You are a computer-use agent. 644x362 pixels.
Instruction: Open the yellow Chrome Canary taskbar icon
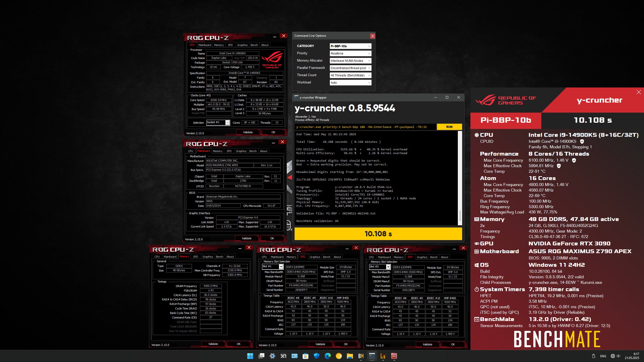tap(339, 356)
